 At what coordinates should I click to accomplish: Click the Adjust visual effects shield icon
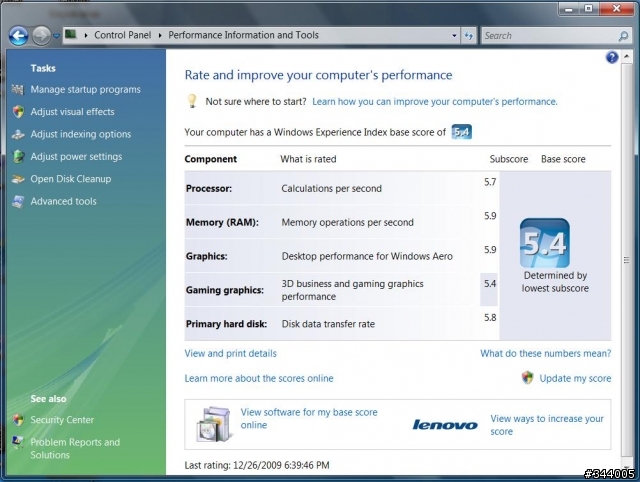[18, 111]
